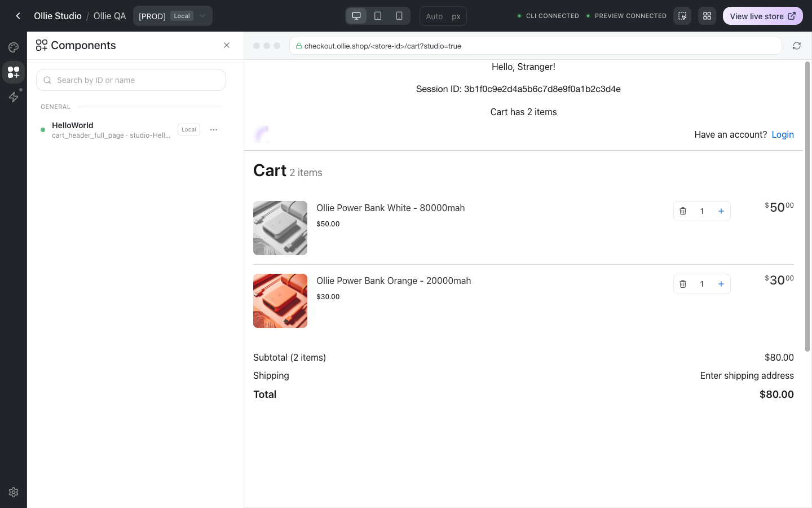Click the preview vertical scrollbar
Screen dimensions: 812x508
click(807, 207)
